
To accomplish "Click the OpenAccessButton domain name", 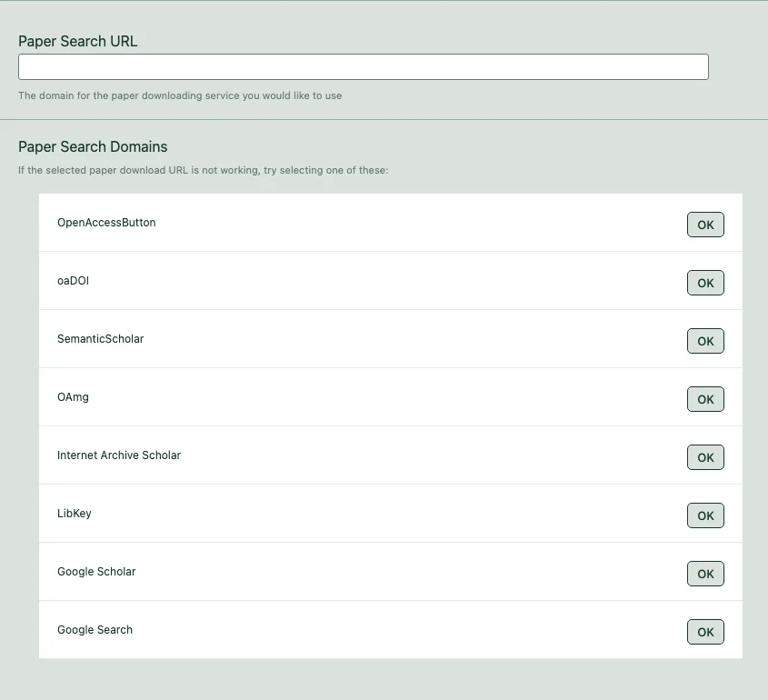I will click(x=106, y=223).
